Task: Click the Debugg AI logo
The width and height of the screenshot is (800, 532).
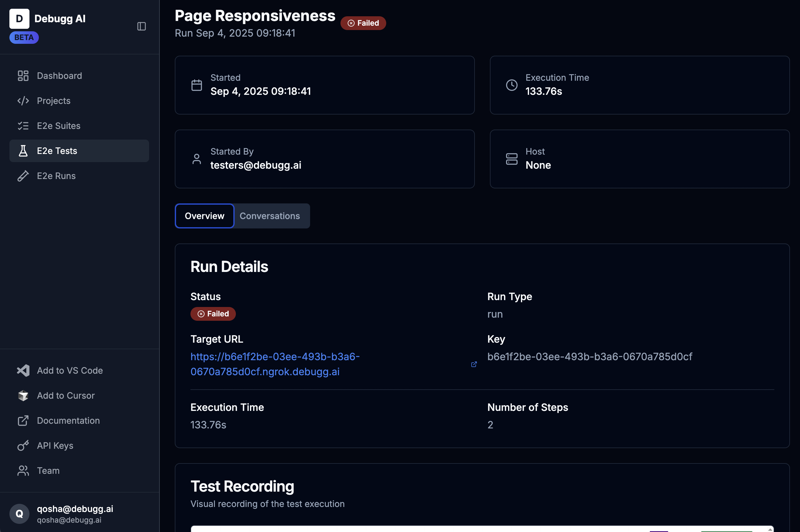Action: (19, 19)
